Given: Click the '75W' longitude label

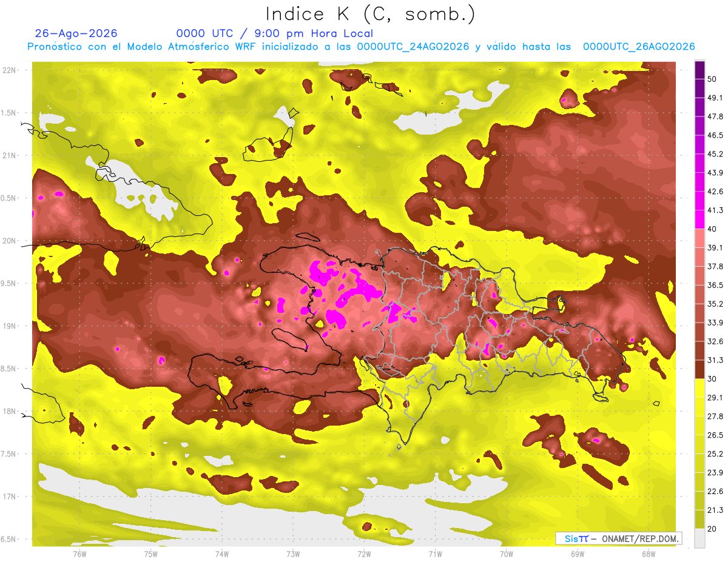Looking at the screenshot, I should tap(150, 554).
